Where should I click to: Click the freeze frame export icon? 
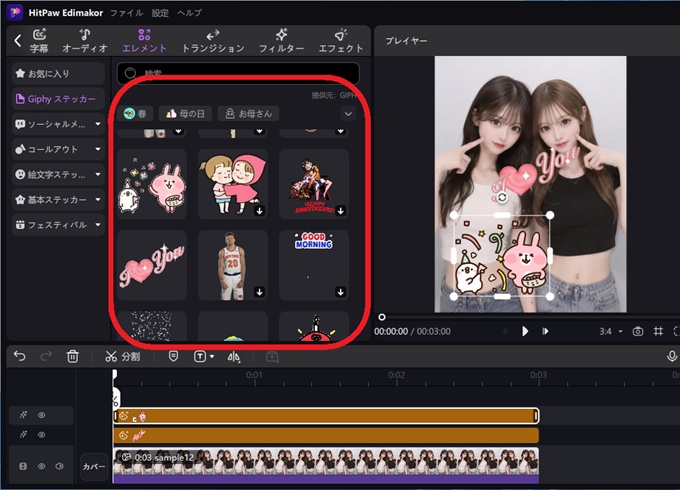(272, 356)
